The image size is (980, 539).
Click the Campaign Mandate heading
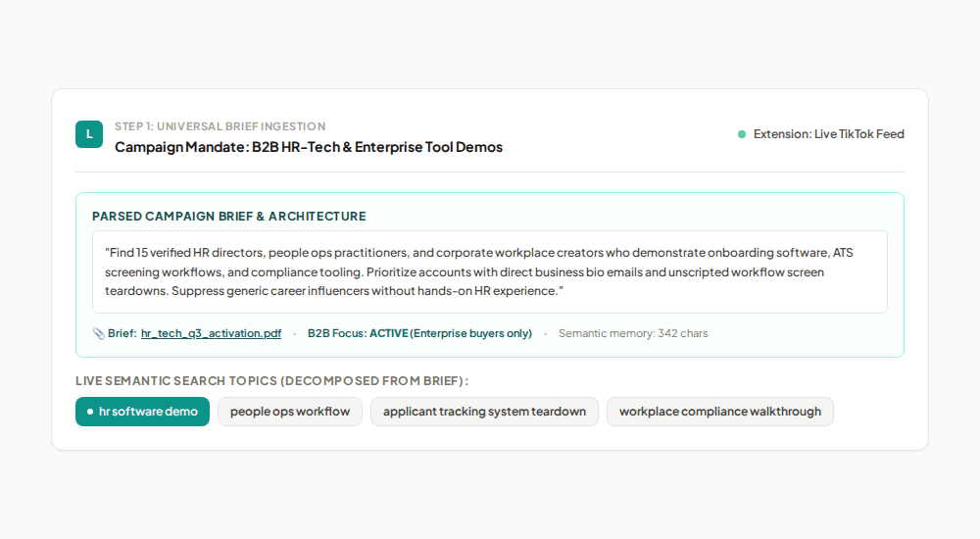309,147
